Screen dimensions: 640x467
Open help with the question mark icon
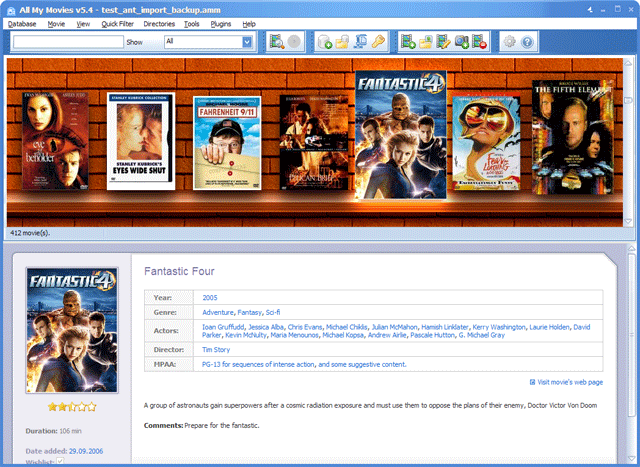coord(527,42)
